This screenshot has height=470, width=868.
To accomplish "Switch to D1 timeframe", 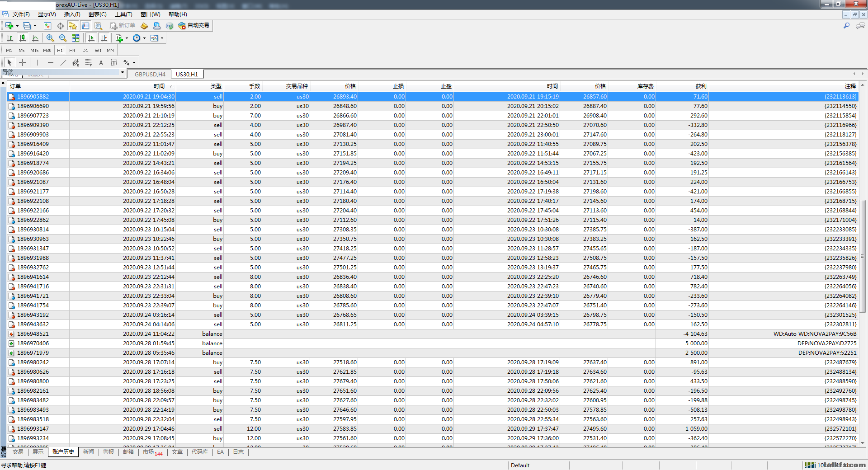I will [85, 51].
